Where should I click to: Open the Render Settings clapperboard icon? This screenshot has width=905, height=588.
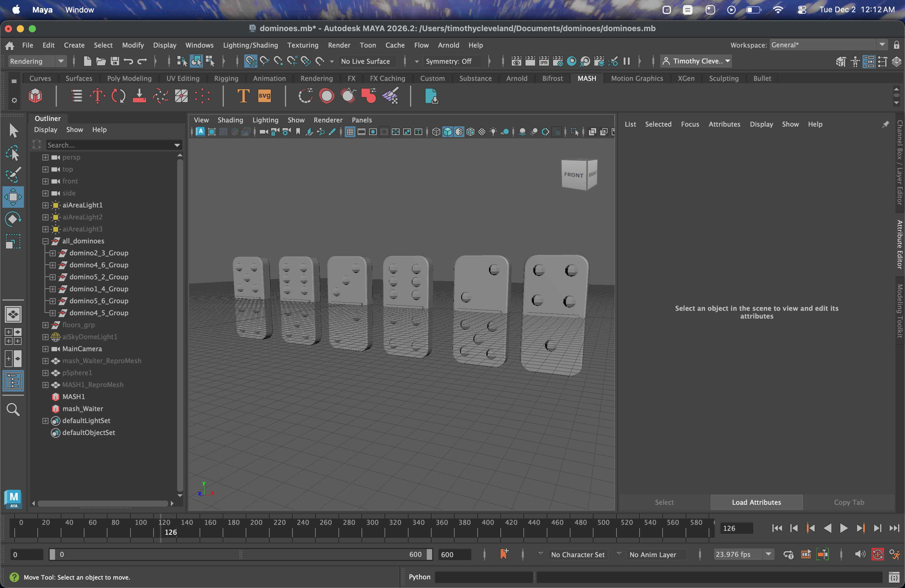[558, 61]
